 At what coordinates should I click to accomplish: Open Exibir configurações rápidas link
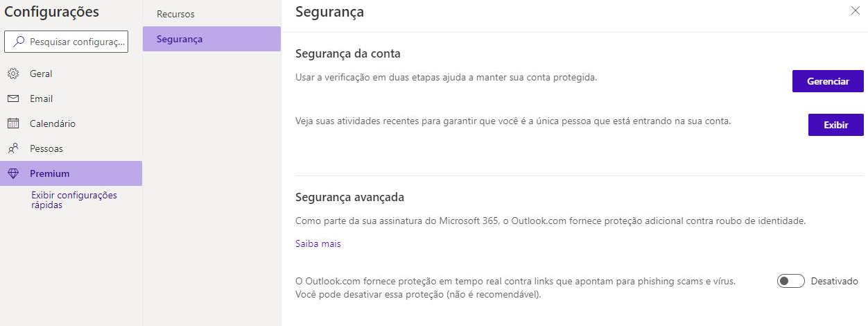pos(74,200)
